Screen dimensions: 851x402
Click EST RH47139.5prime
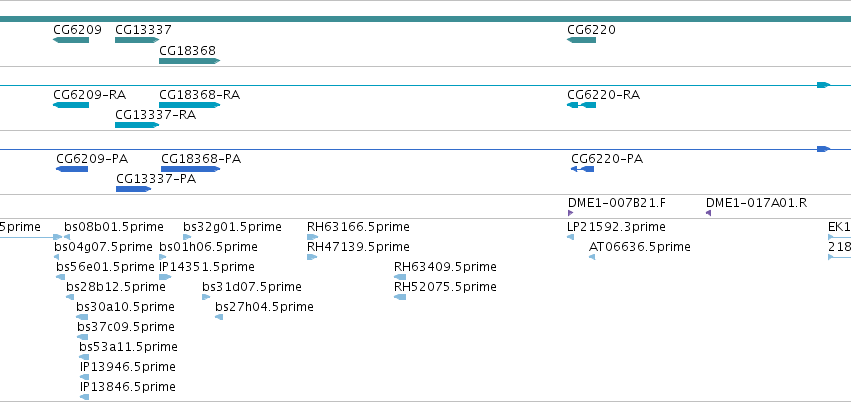[x=312, y=257]
